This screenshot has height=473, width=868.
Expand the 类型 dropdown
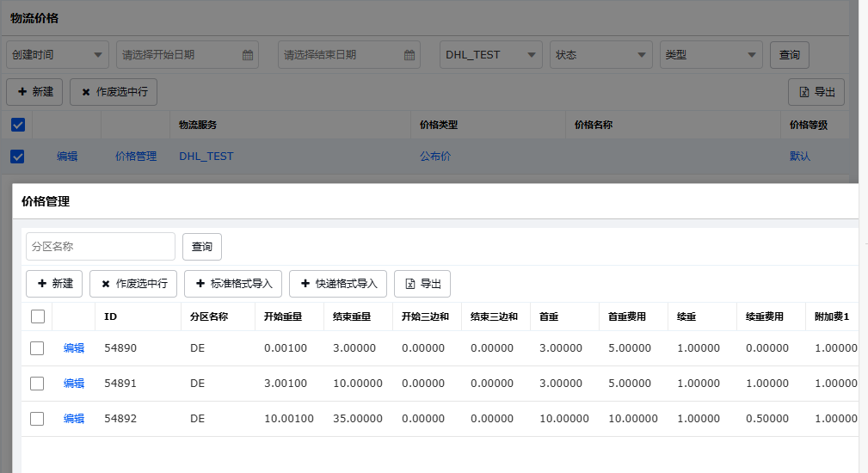pos(711,55)
